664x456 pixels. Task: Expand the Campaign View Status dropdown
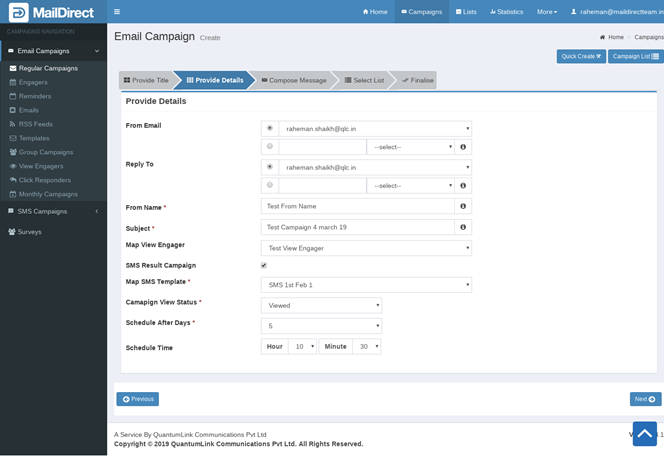pyautogui.click(x=320, y=305)
